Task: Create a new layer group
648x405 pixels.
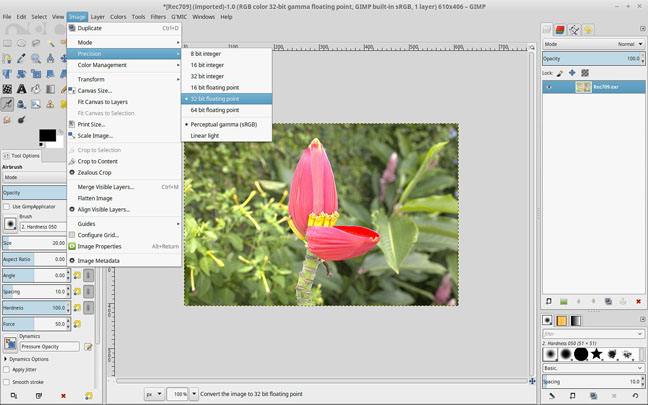Action: click(564, 301)
